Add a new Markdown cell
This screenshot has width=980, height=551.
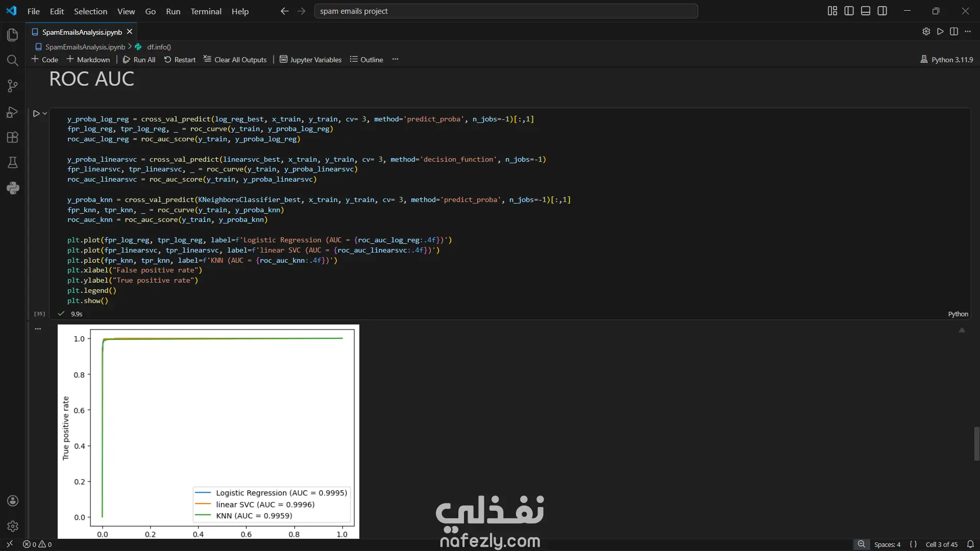point(88,60)
